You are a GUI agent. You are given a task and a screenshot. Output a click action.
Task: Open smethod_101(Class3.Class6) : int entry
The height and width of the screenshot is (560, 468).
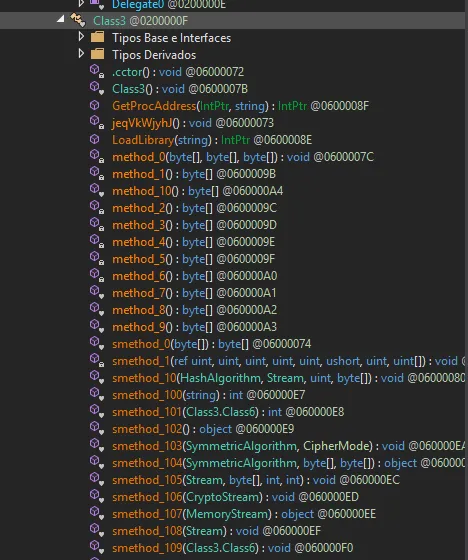(x=228, y=412)
